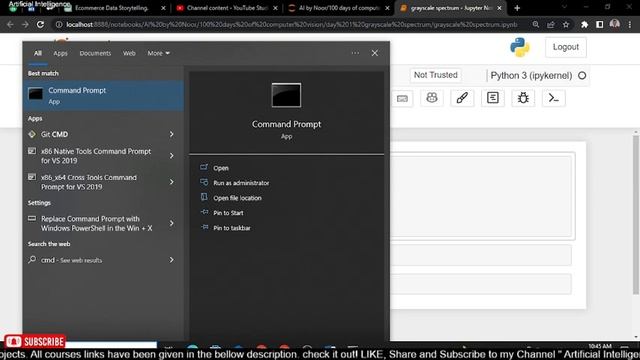
Task: Toggle browser side panel icon
Action: [600, 24]
